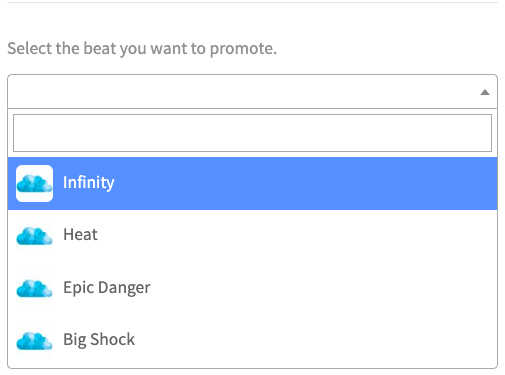Viewport: 505px width, 375px height.
Task: Choose Heat from the beat list
Action: pyautogui.click(x=252, y=236)
